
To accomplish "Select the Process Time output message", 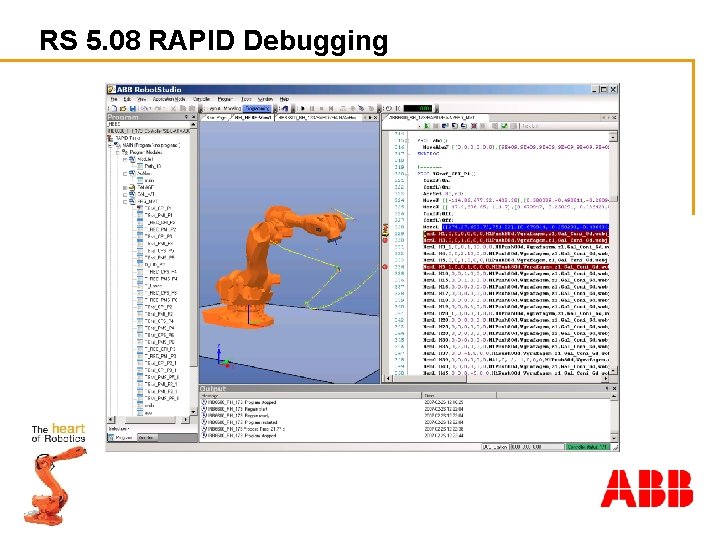I will click(x=243, y=429).
